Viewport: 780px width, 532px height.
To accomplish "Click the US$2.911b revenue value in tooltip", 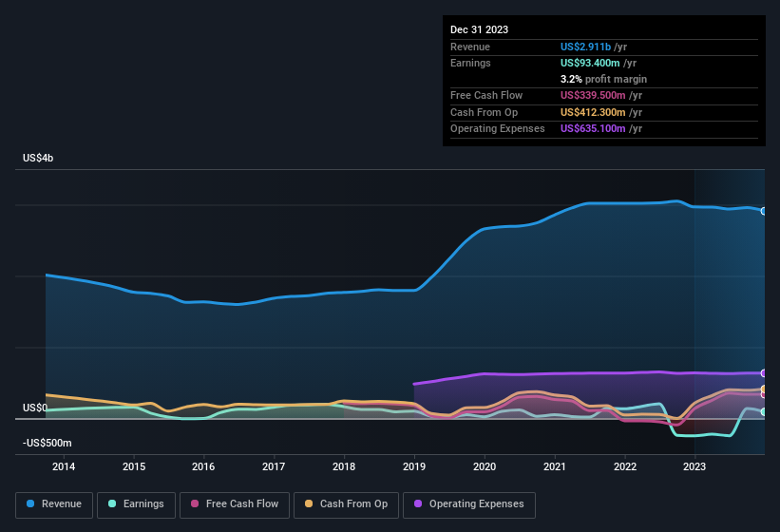I will tap(585, 47).
